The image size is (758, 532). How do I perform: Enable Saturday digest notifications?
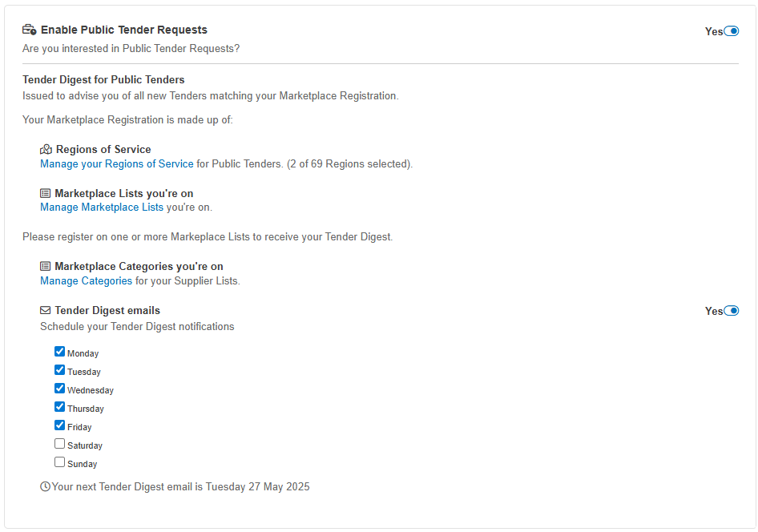59,444
